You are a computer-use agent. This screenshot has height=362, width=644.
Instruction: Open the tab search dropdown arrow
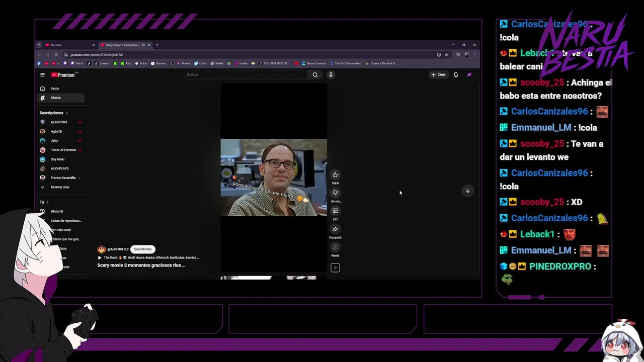tap(39, 45)
